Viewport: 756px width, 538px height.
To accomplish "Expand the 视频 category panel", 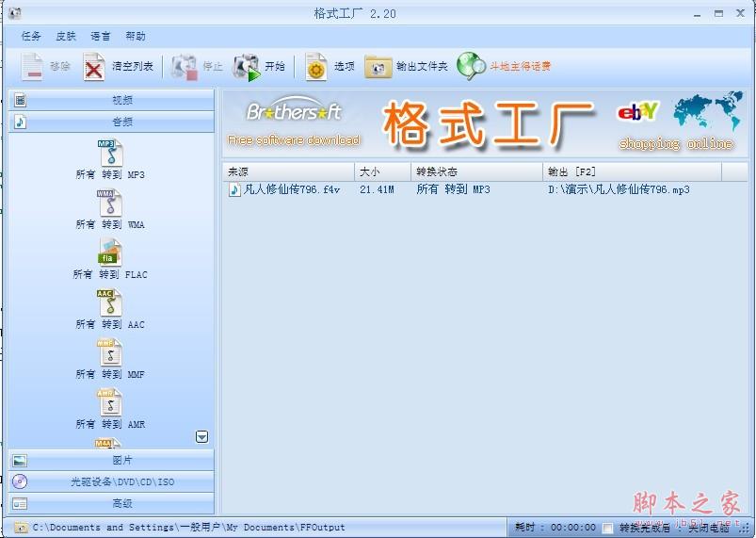I will 111,100.
